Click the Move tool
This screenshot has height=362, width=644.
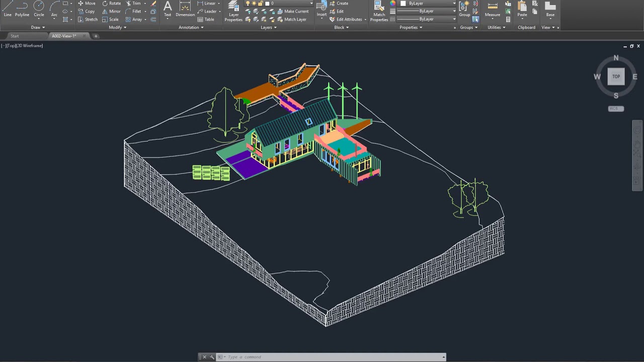tap(87, 3)
